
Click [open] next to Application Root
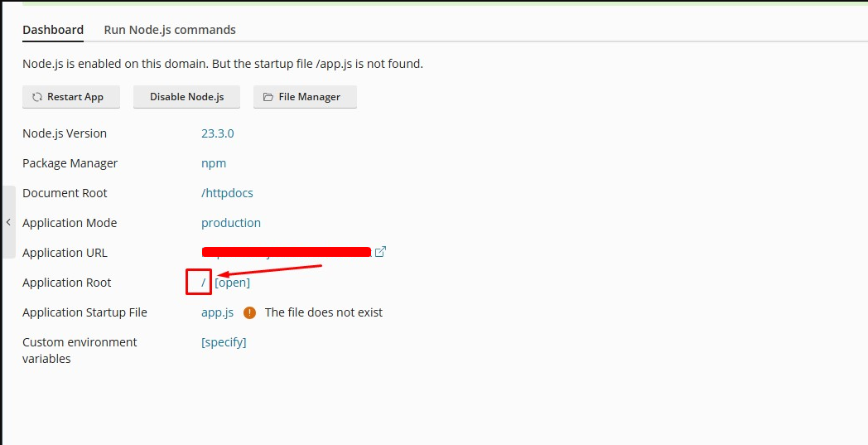[232, 283]
